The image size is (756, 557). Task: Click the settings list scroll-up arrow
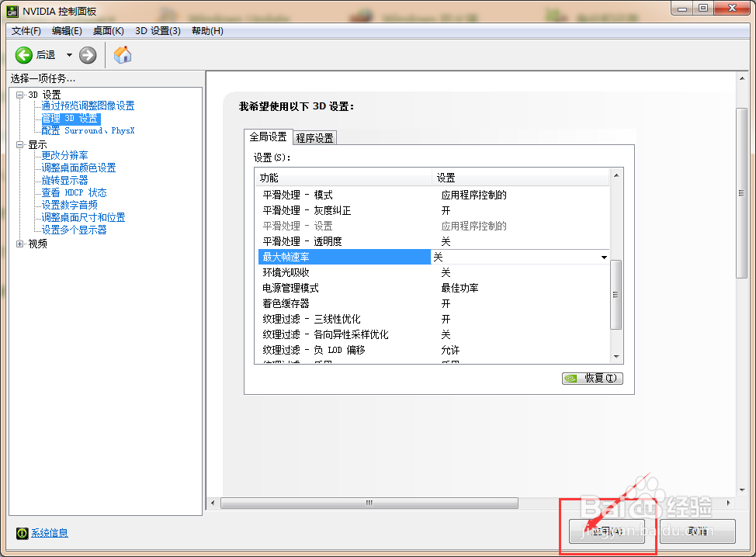coord(616,175)
